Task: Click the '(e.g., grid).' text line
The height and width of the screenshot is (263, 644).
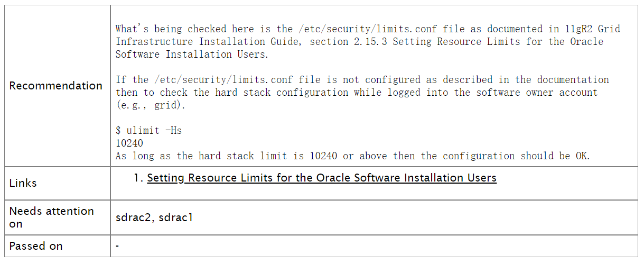Action: (151, 105)
